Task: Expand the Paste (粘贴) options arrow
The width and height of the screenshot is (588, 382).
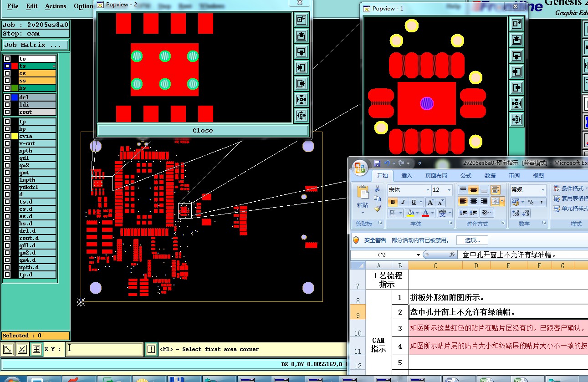Action: 363,212
